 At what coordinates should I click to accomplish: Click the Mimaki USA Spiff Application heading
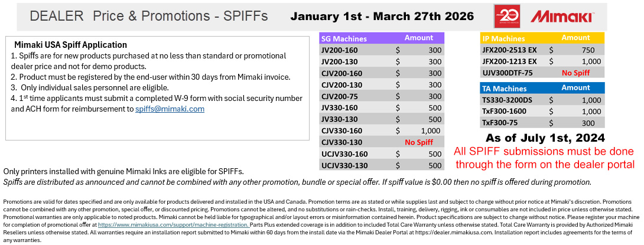tap(70, 44)
